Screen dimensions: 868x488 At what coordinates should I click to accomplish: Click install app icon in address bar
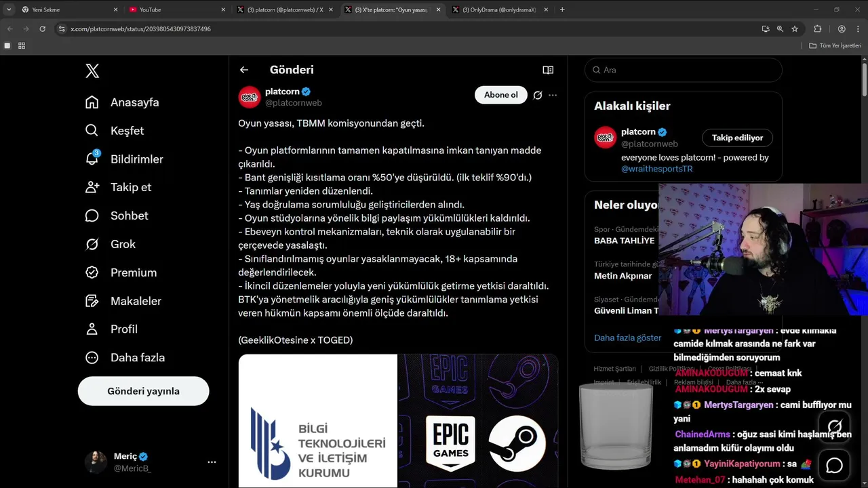(766, 29)
